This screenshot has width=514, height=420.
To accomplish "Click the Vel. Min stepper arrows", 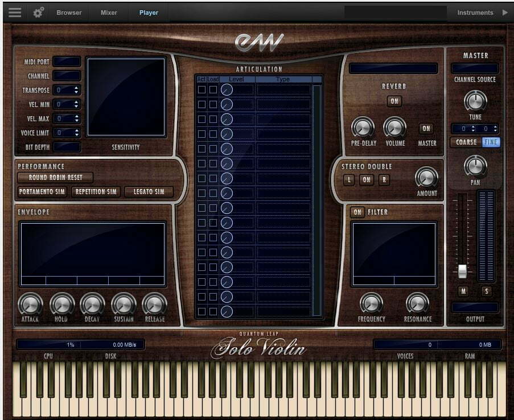I will (x=76, y=104).
